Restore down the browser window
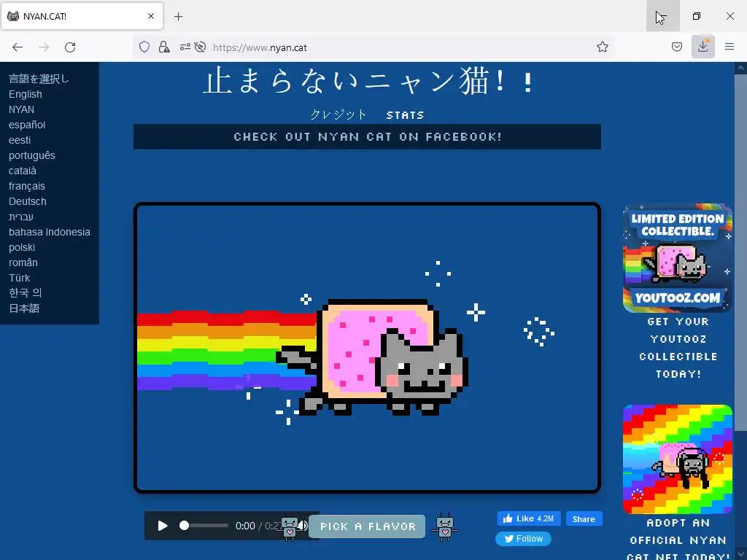 click(x=697, y=16)
